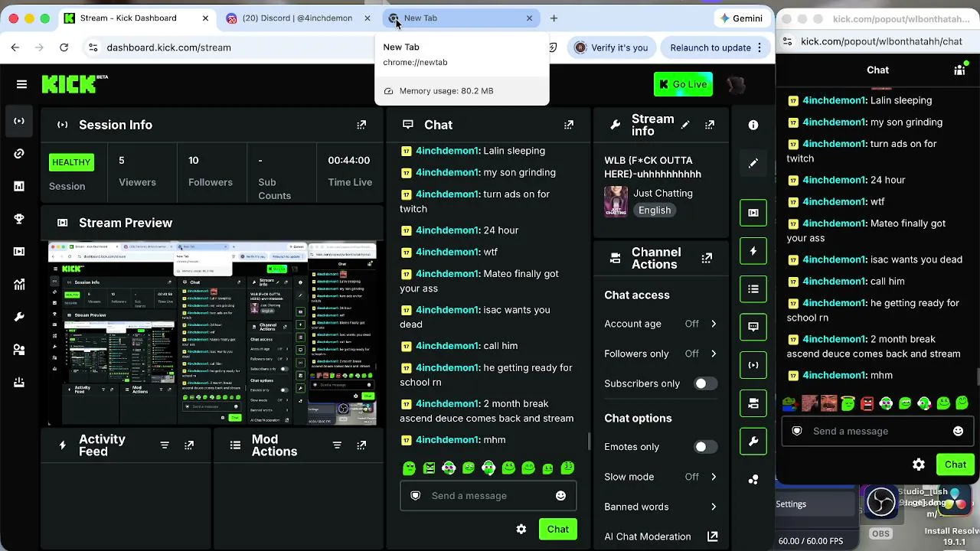
Task: Open dashboard chat settings gear
Action: [x=521, y=530]
